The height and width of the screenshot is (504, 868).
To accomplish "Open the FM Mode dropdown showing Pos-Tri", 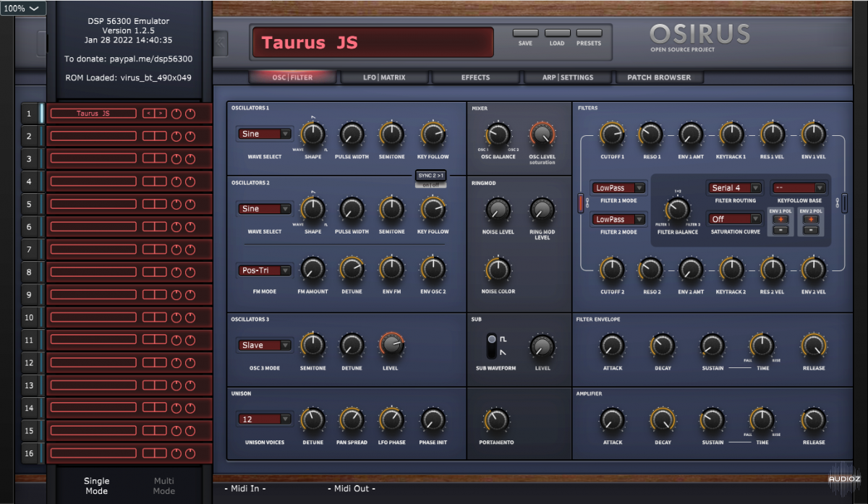I will 265,270.
